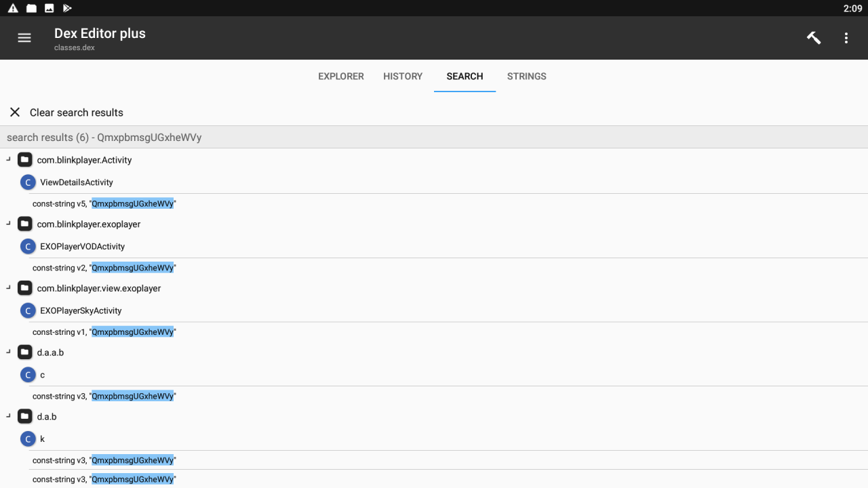The width and height of the screenshot is (868, 488).
Task: Click the warning notification icon in status bar
Action: [x=13, y=8]
